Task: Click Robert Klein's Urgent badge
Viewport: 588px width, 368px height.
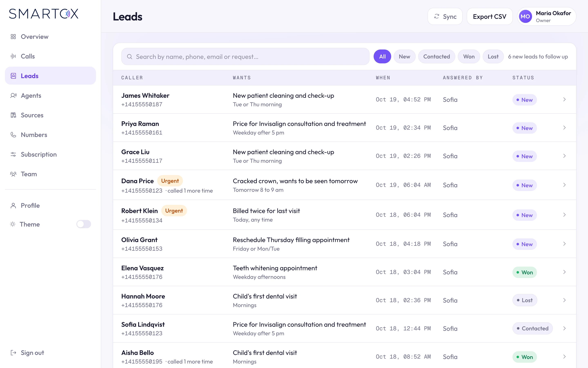Action: pos(174,211)
